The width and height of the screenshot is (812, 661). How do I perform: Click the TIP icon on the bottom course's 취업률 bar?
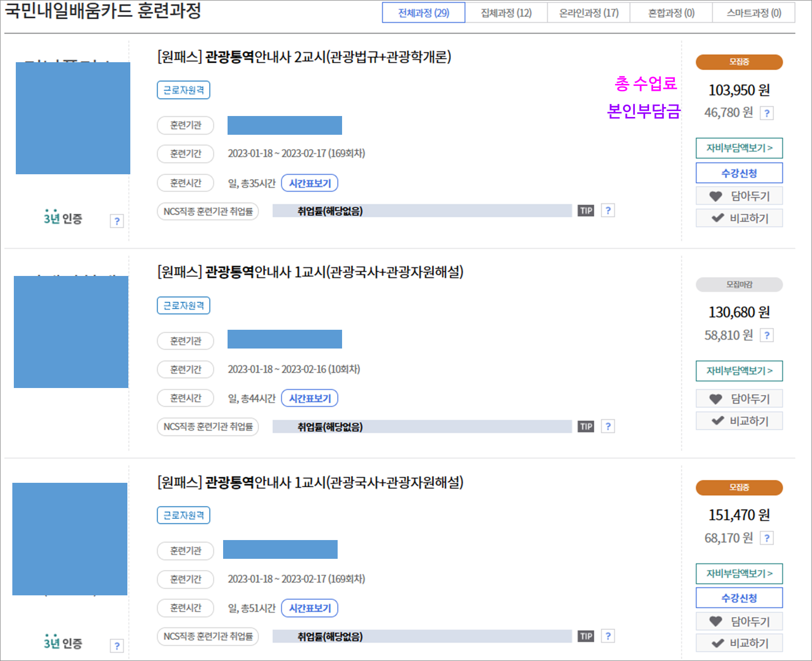point(585,636)
